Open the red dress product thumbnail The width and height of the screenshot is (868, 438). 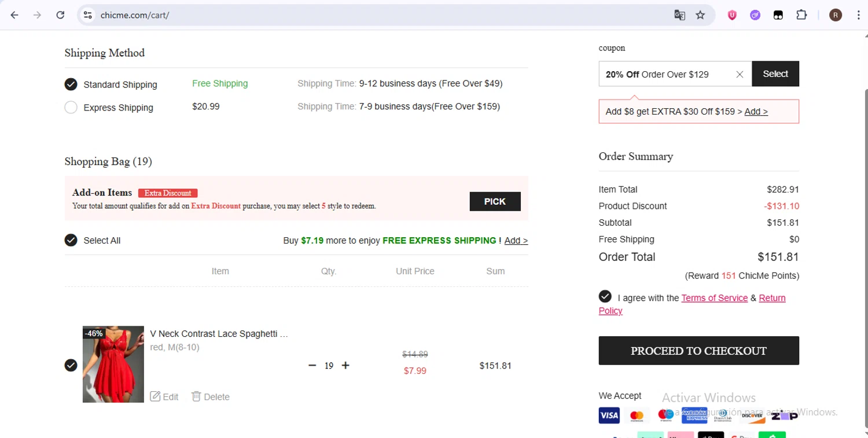pyautogui.click(x=113, y=364)
